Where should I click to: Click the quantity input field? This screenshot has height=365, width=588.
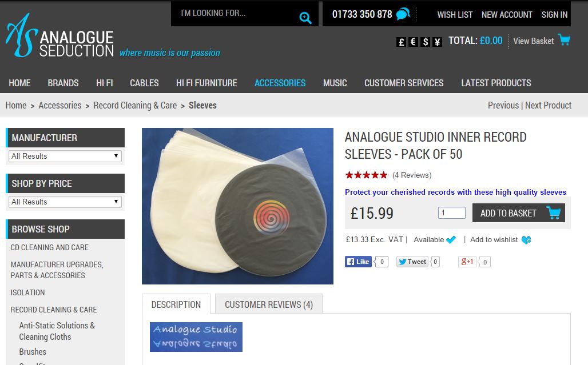451,213
